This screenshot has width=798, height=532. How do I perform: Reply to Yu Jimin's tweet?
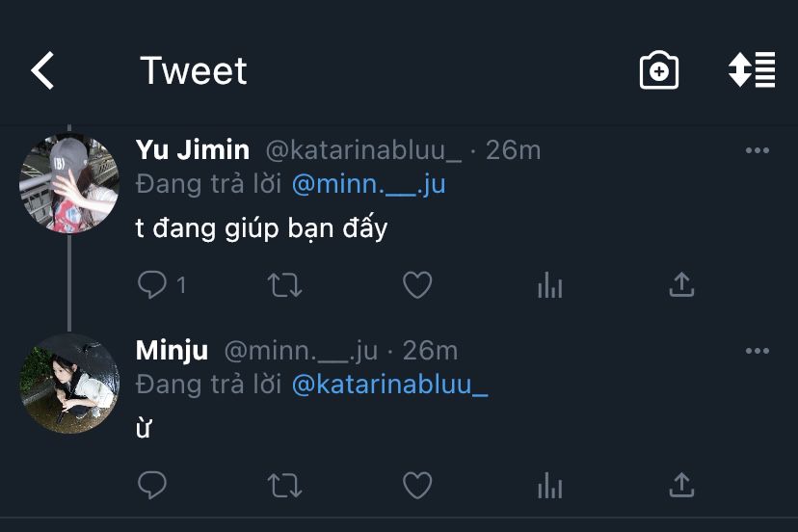153,284
